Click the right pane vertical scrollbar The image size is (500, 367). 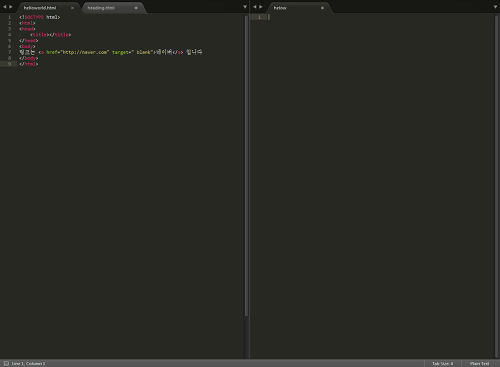[496, 186]
